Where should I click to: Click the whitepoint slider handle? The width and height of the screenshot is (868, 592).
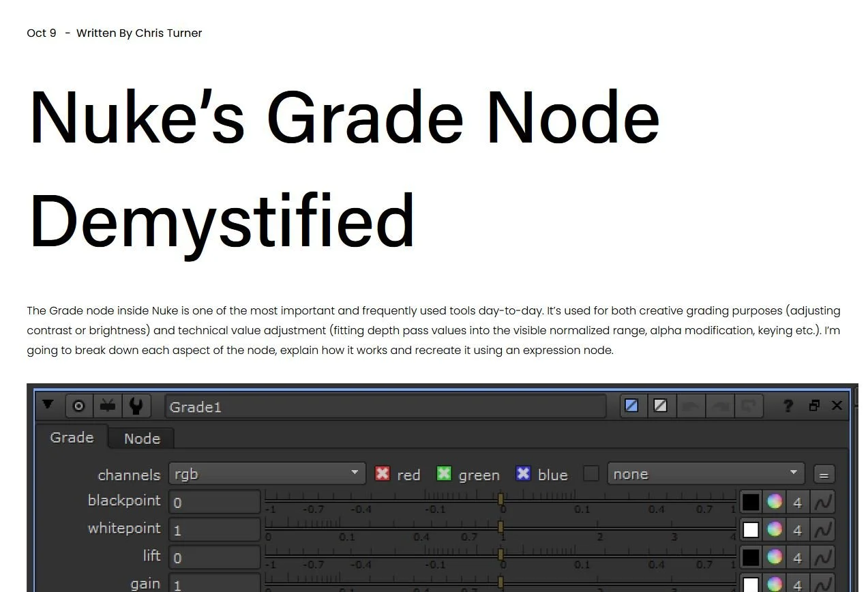coord(500,527)
